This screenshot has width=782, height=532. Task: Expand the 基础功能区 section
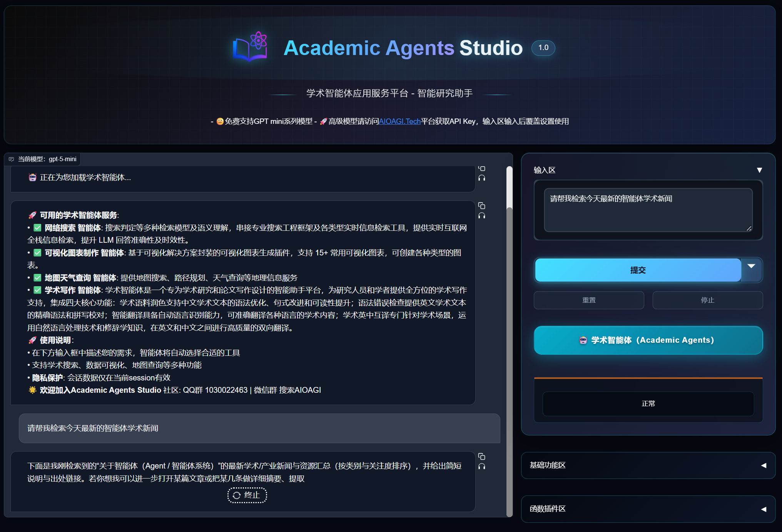click(764, 465)
